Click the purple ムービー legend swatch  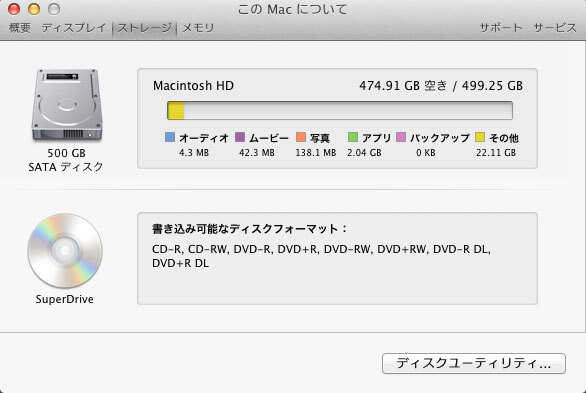[240, 137]
